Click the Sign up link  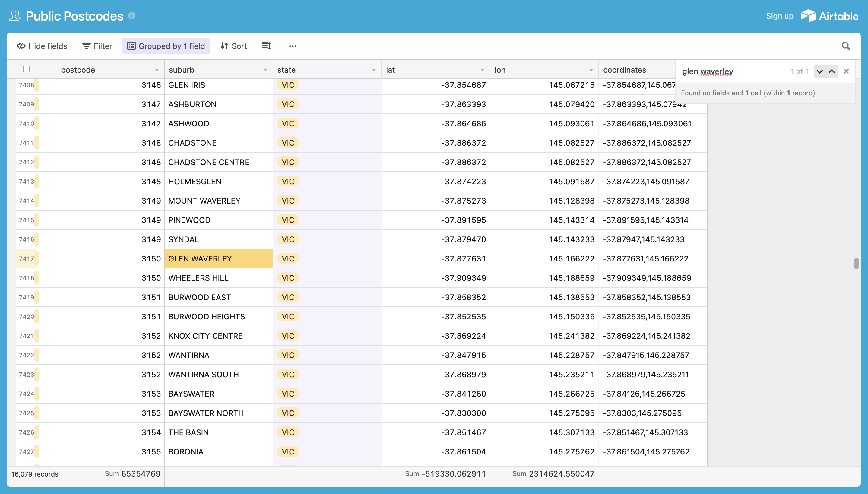[779, 16]
